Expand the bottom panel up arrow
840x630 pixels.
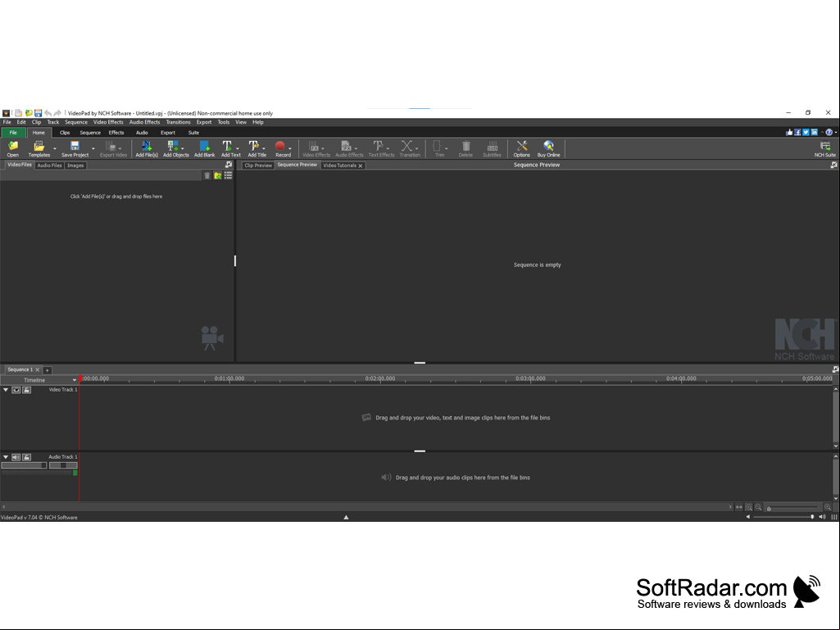(346, 517)
